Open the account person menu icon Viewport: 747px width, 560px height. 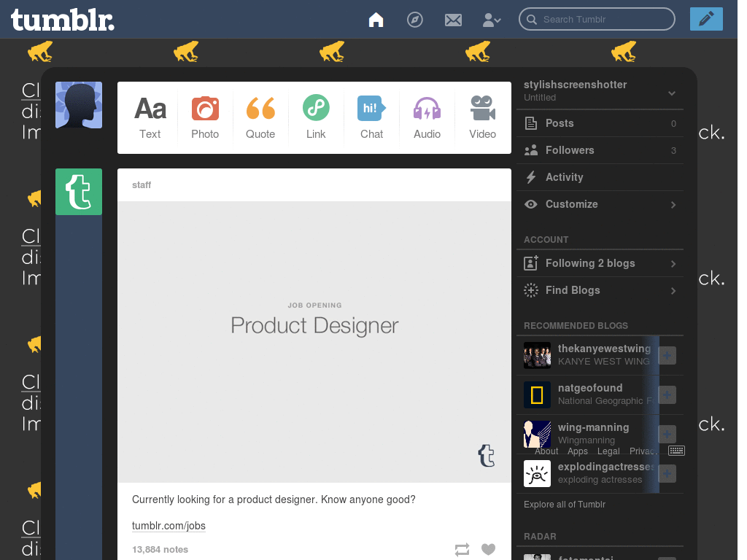click(x=491, y=20)
